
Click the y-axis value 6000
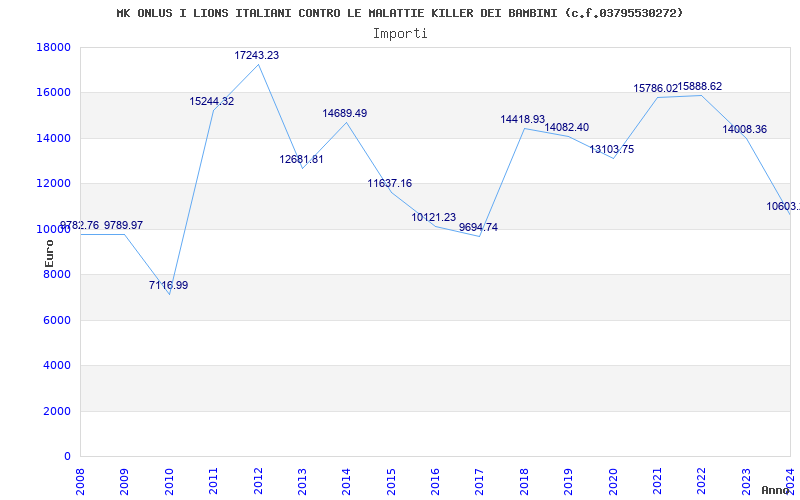tap(57, 320)
